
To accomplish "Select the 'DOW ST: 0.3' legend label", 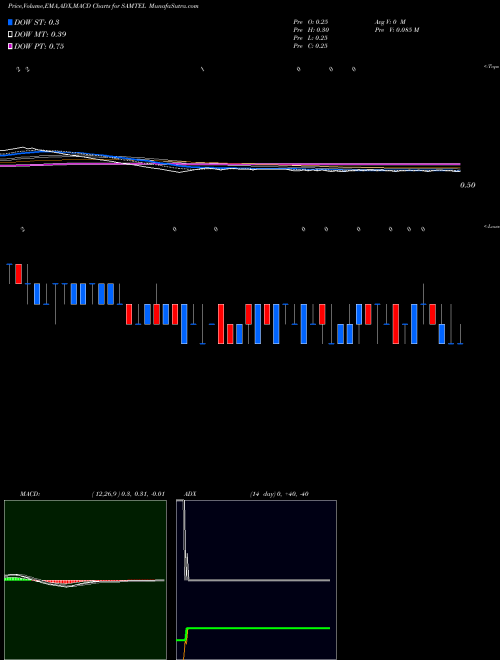I will point(37,22).
